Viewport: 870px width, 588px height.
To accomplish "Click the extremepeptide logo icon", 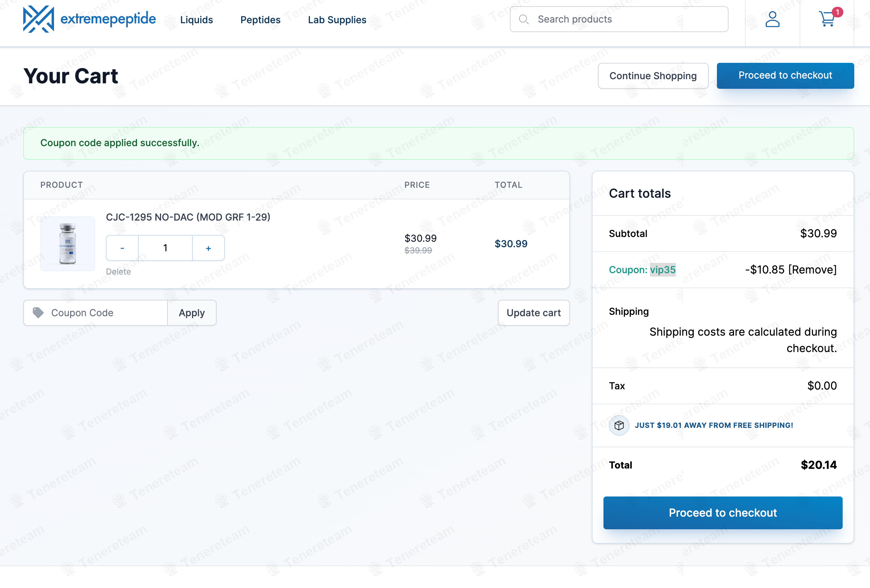I will (38, 19).
